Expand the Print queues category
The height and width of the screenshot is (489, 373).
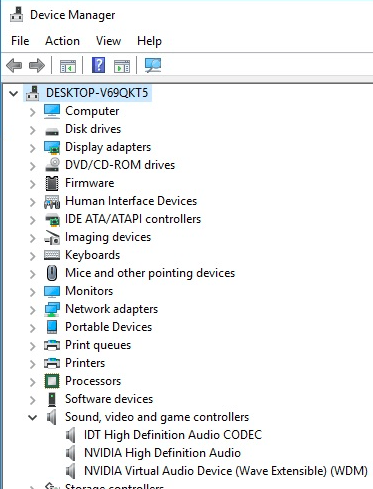click(x=32, y=346)
